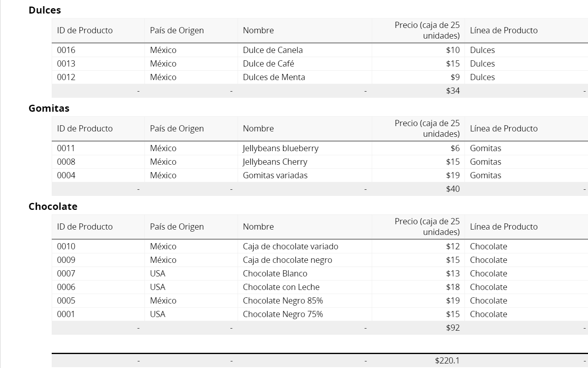Image resolution: width=588 pixels, height=368 pixels.
Task: Click the Precio header in Chocolate table
Action: pos(427,227)
